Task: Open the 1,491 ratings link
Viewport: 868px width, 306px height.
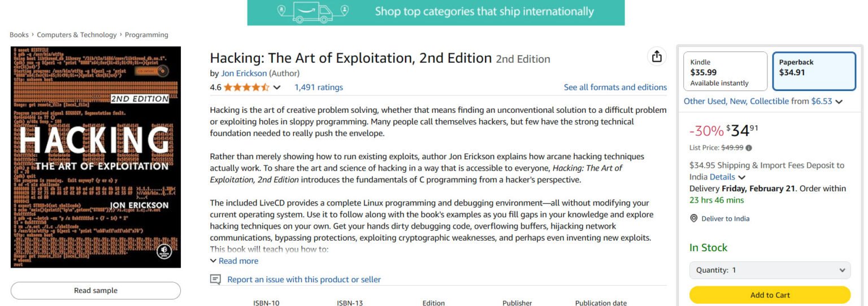Action: pyautogui.click(x=318, y=88)
